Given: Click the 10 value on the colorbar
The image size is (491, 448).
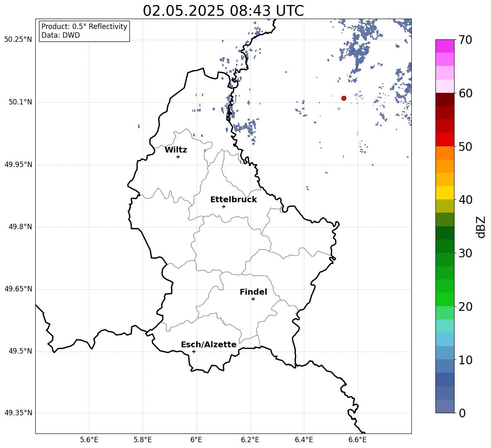Looking at the screenshot, I should [465, 360].
